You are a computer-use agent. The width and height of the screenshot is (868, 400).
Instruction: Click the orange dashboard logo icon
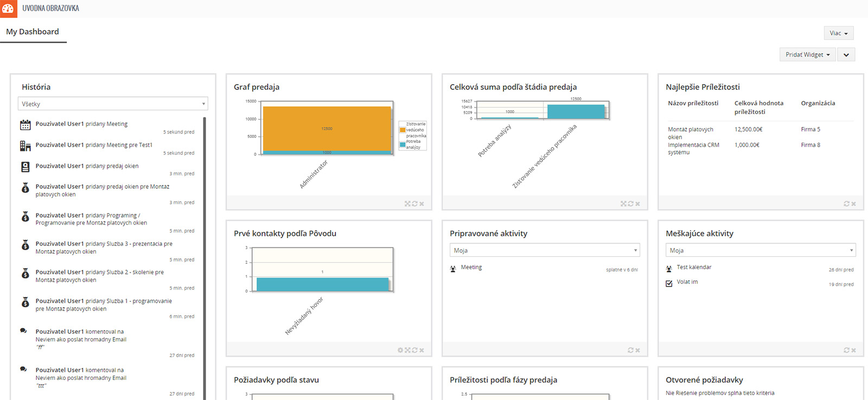pyautogui.click(x=9, y=9)
